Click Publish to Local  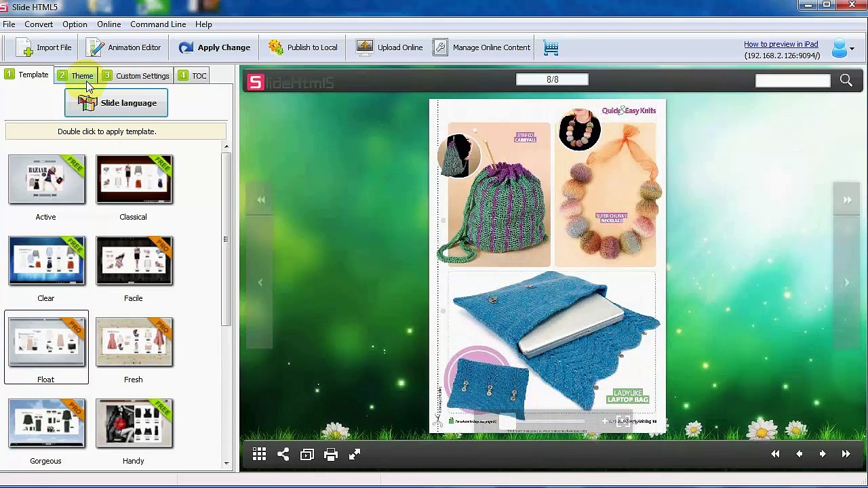tap(302, 47)
